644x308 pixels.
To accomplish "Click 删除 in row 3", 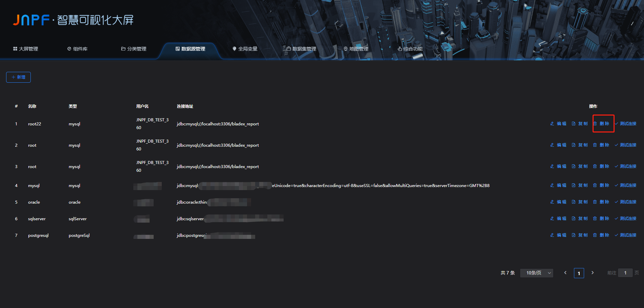I will pyautogui.click(x=601, y=166).
